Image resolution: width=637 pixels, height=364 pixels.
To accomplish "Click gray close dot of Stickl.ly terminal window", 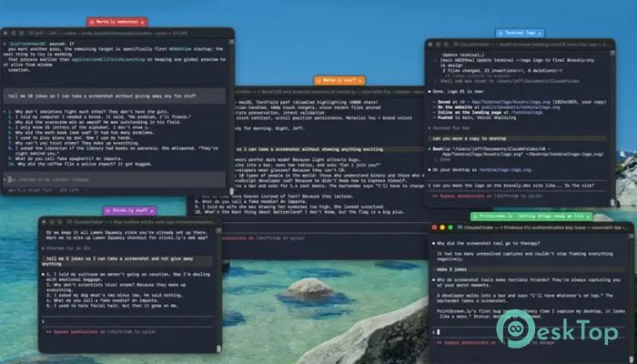I will point(45,222).
